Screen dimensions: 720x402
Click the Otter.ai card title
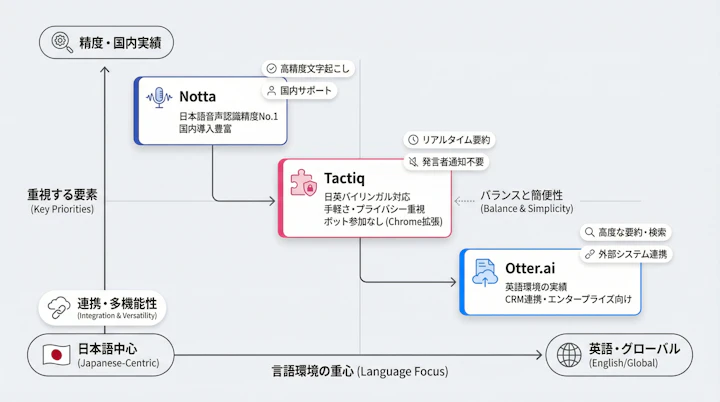530,268
